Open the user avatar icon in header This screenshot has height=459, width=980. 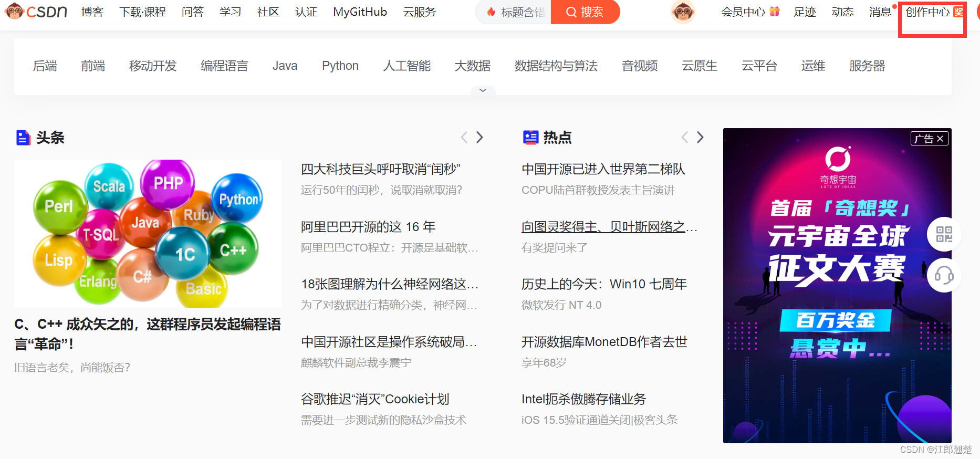683,12
